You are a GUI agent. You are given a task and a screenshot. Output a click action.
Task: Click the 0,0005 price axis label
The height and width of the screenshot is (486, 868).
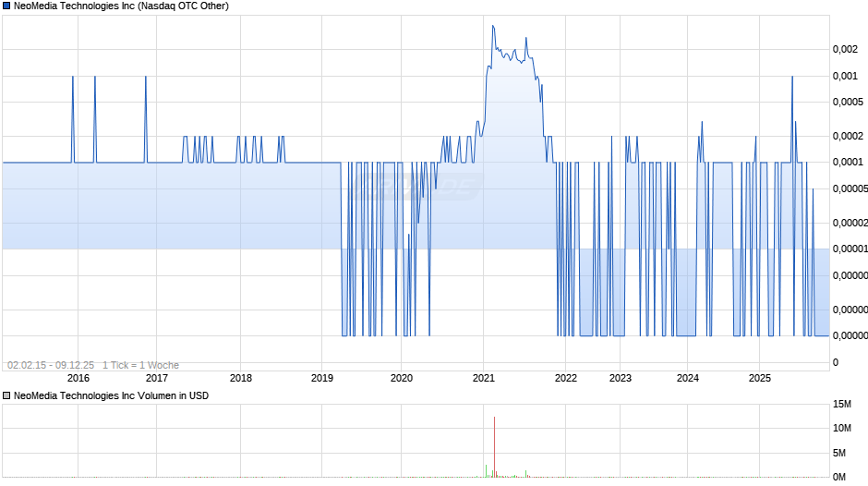tap(848, 102)
